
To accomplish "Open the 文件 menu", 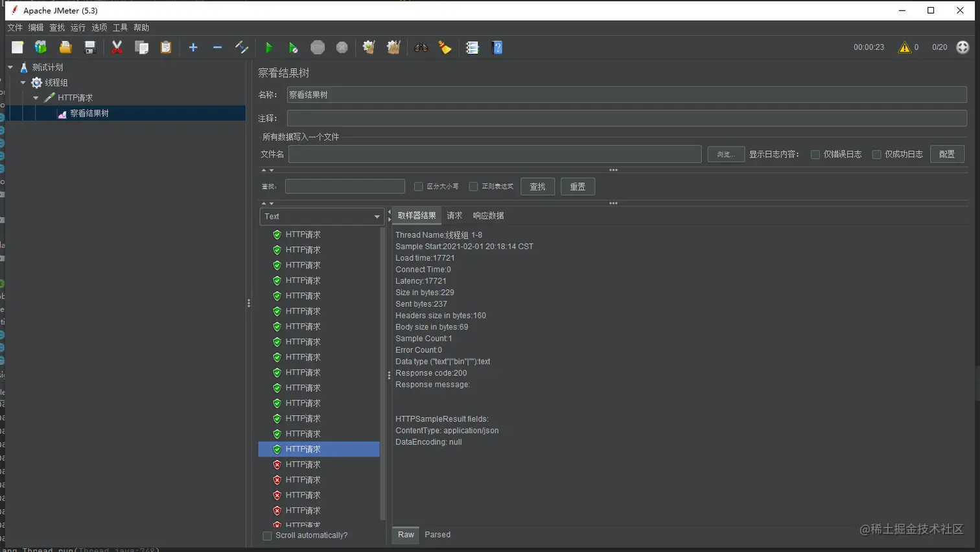I will click(15, 28).
